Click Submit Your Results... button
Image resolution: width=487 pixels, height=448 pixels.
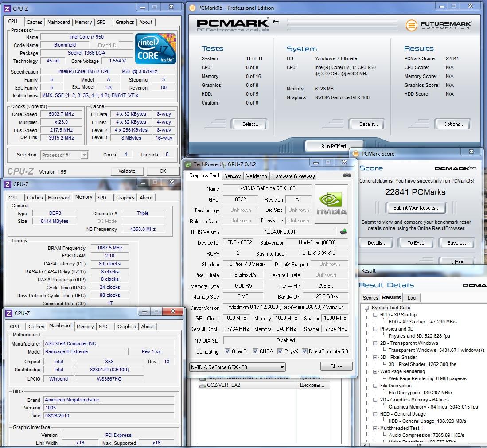(x=416, y=208)
